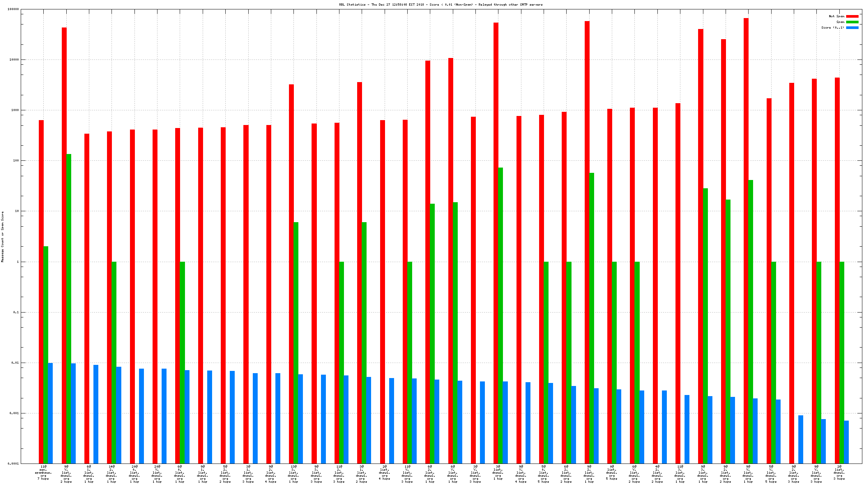
Task: Click the zen.spamhaus.org 7 hops axis label
Action: pyautogui.click(x=43, y=473)
